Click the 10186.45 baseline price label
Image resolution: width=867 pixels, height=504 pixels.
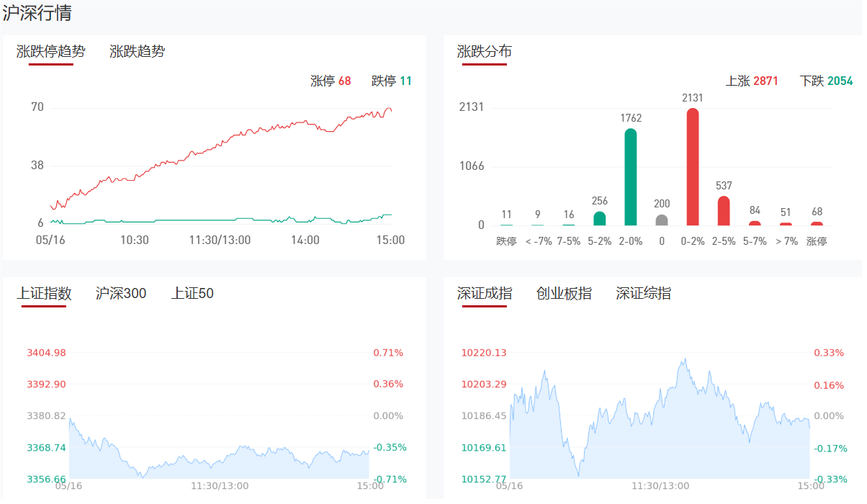484,416
